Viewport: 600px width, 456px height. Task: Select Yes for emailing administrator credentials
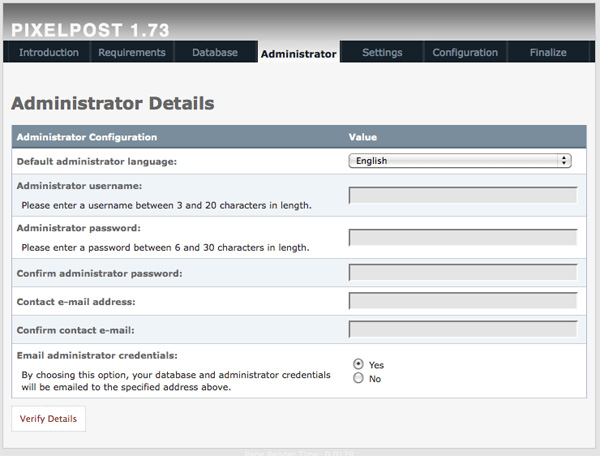pos(358,364)
